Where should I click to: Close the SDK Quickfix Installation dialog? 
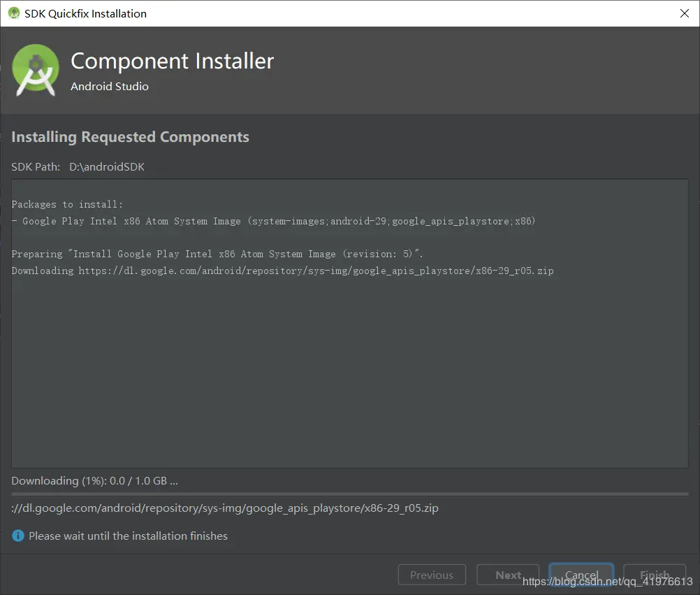pyautogui.click(x=685, y=13)
